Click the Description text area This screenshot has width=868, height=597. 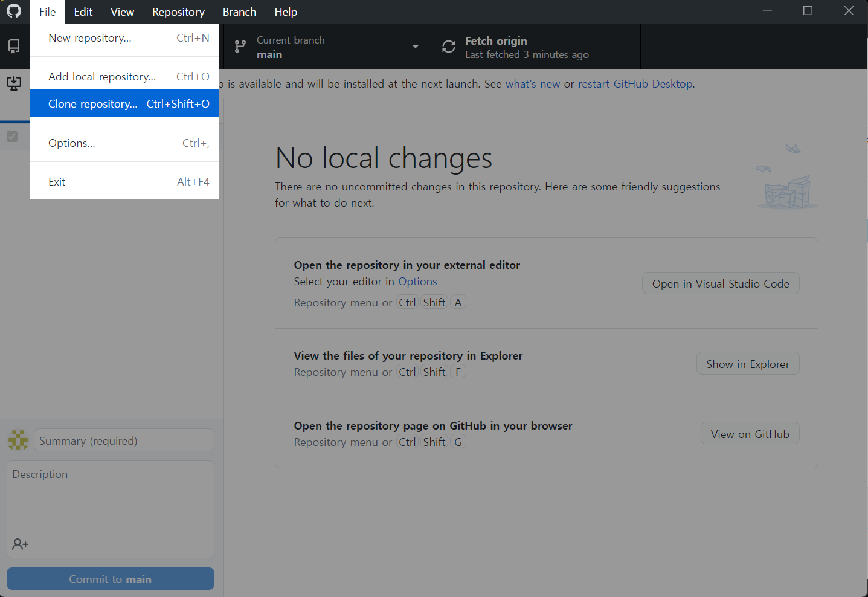point(111,509)
